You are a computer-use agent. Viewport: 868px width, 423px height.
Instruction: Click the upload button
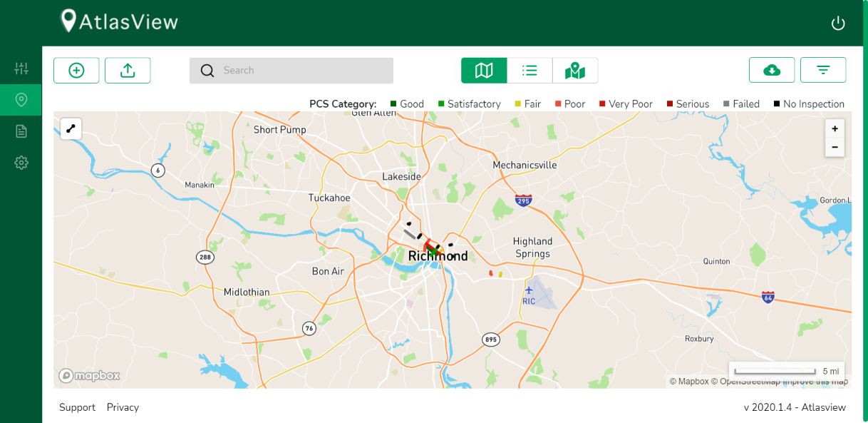(128, 70)
